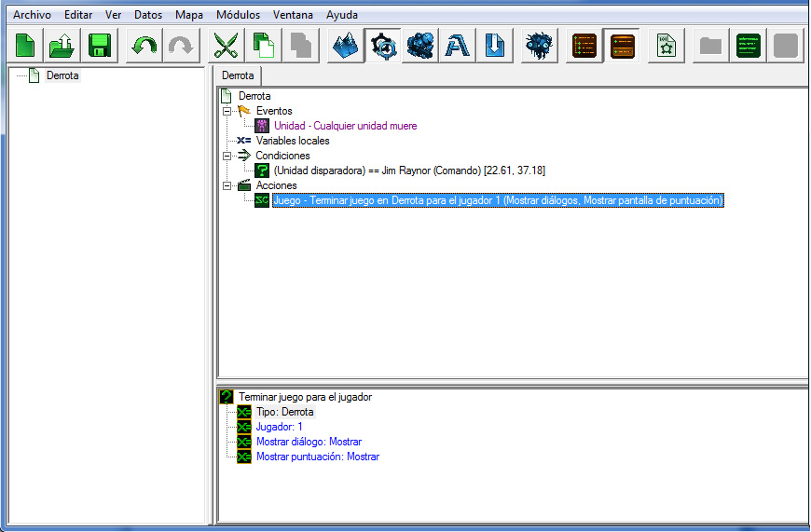Screen dimensions: 811x532
Task: Open the Módulos menu
Action: click(238, 15)
